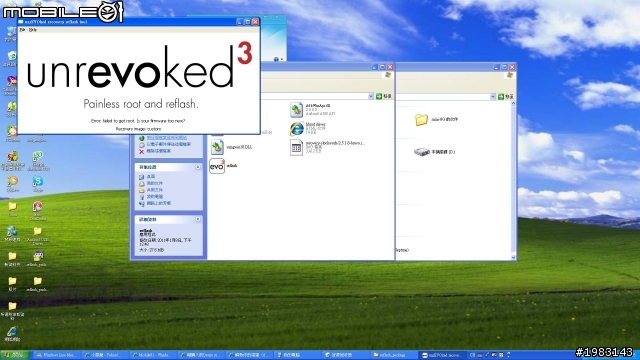Click My Network Places link in sidebar
The height and width of the screenshot is (360, 640).
coord(159,203)
